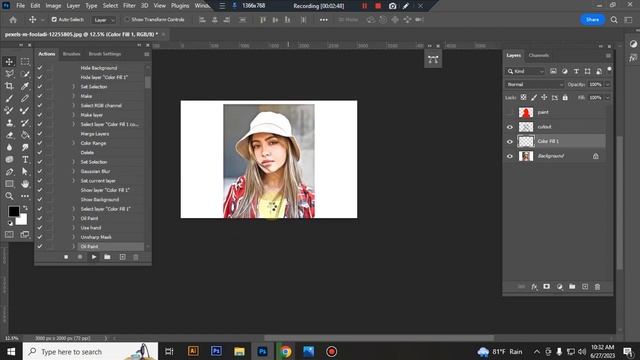
Task: Open the Normal blend mode dropdown
Action: point(535,84)
